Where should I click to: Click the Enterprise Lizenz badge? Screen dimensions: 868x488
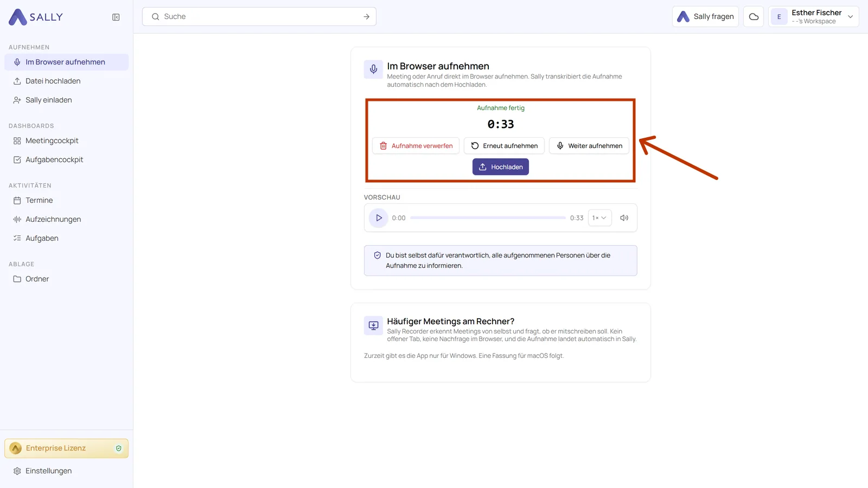click(x=66, y=448)
